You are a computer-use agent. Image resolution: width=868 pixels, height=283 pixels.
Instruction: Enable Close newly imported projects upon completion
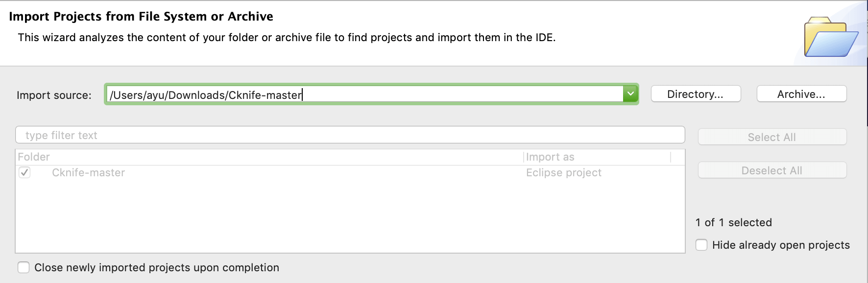(x=24, y=267)
